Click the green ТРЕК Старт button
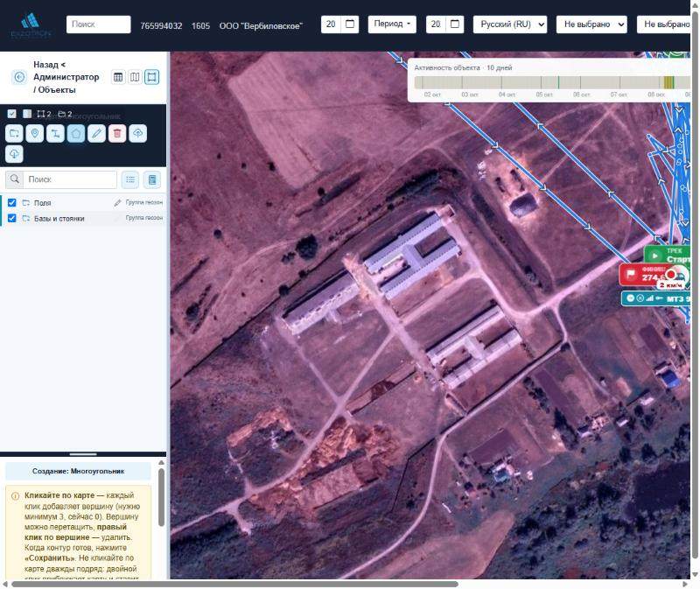 (x=668, y=255)
